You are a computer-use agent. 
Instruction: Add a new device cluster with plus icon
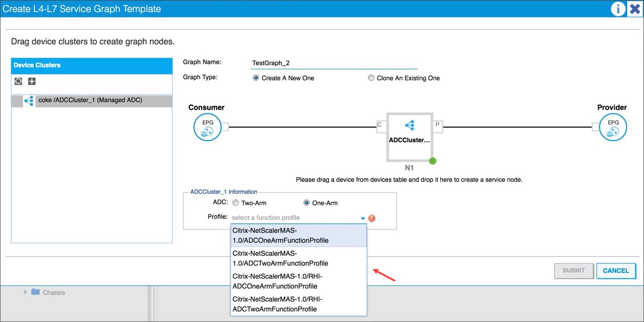pyautogui.click(x=32, y=81)
